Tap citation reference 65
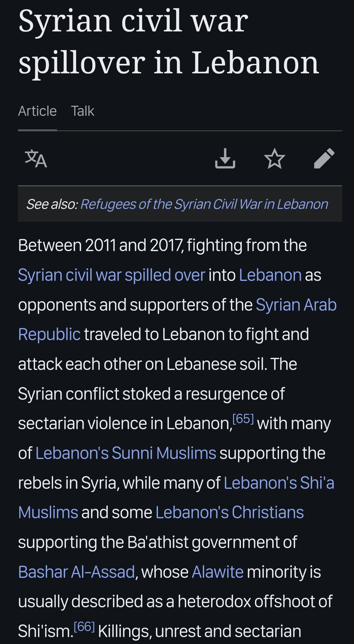Screen dimensions: 354x644 tap(243, 419)
